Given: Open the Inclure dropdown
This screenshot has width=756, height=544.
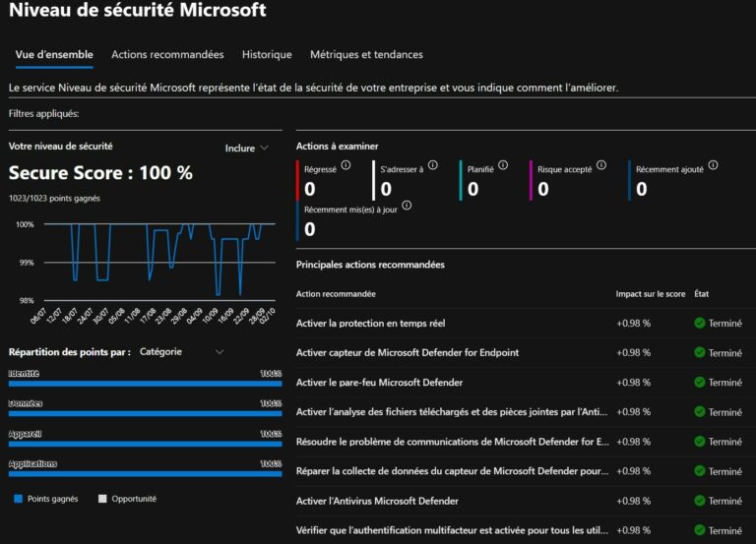Looking at the screenshot, I should tap(246, 149).
